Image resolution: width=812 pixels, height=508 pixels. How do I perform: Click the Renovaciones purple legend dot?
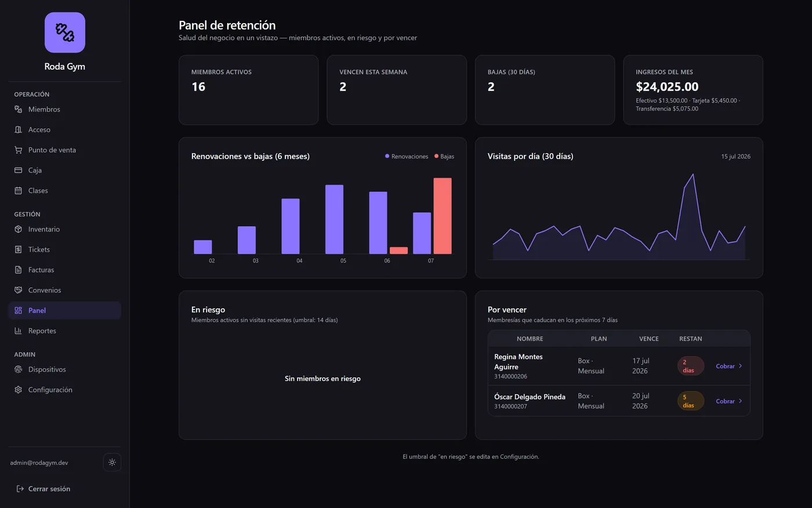coord(387,156)
